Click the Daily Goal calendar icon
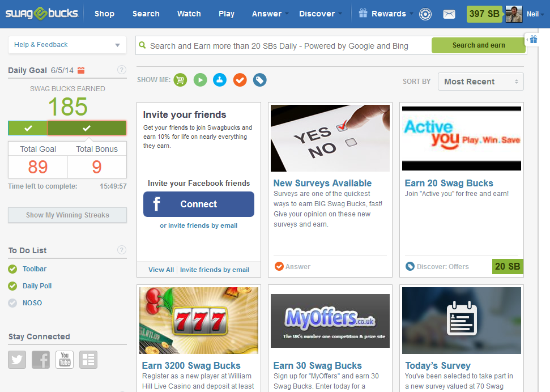 [x=81, y=70]
